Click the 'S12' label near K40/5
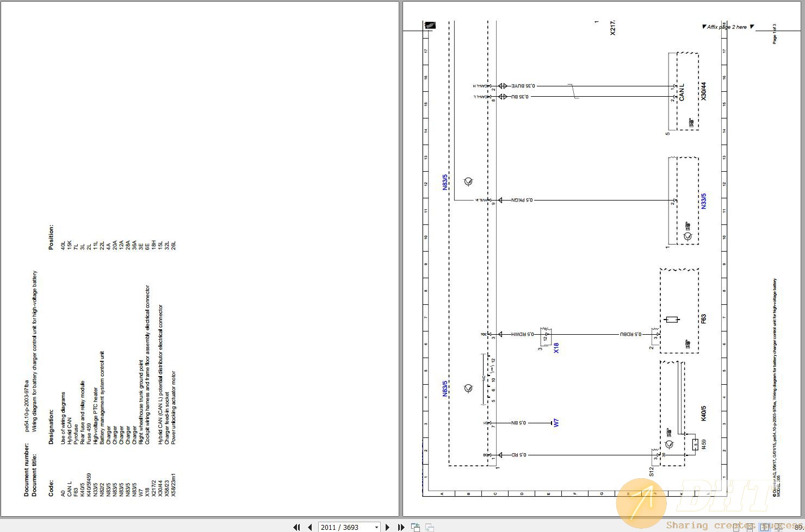 tap(652, 471)
